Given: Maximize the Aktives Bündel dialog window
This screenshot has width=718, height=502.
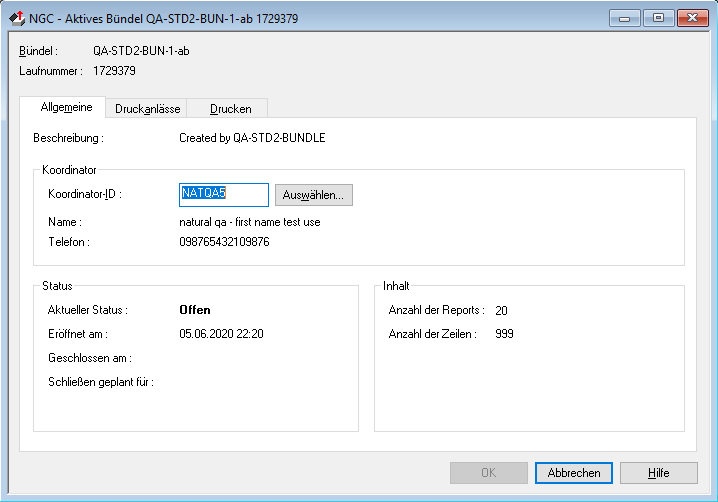Looking at the screenshot, I should 658,18.
